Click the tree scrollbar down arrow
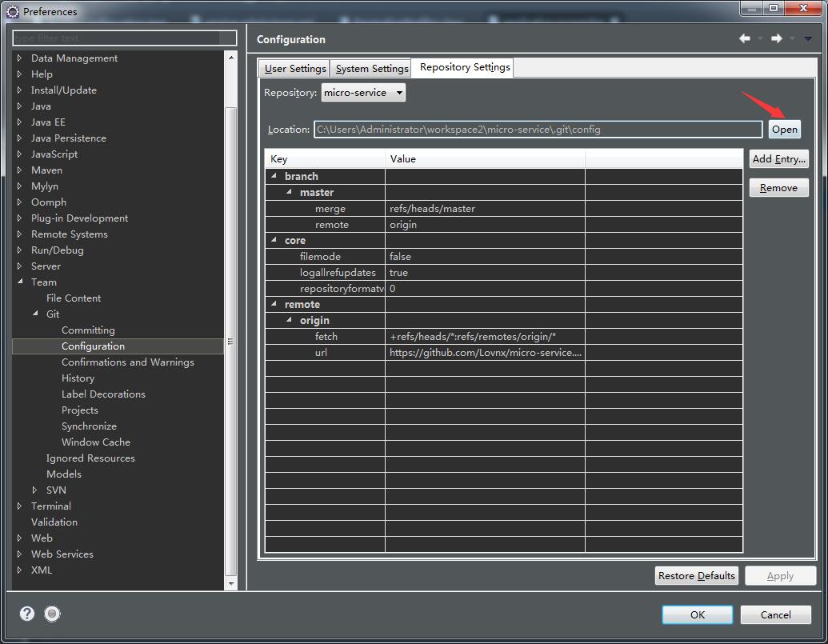 230,583
